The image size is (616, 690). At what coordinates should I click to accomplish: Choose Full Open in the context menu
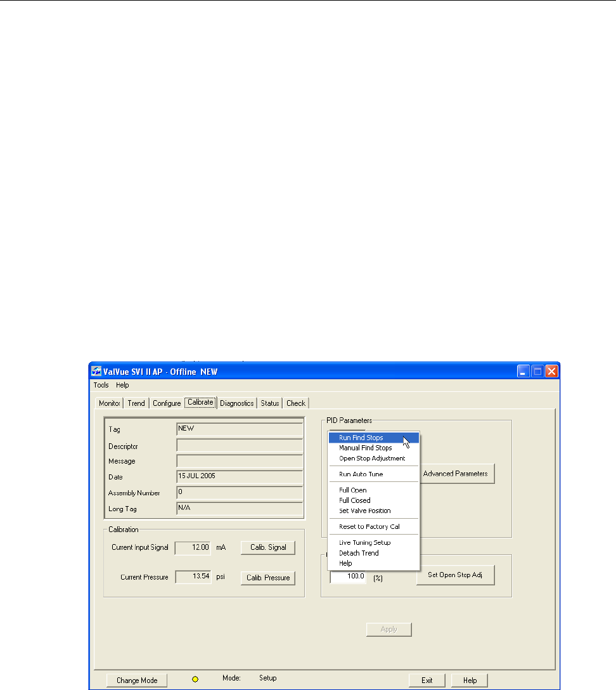coord(374,490)
